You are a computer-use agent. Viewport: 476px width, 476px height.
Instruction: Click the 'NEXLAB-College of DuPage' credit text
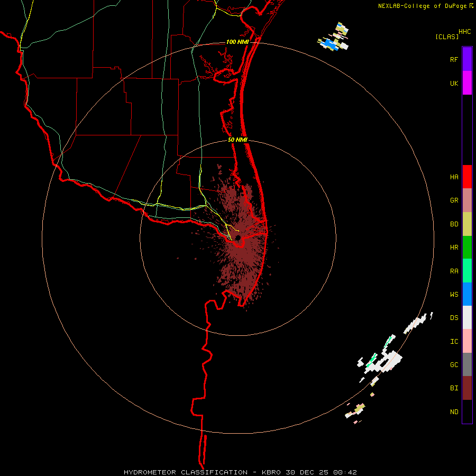coord(423,6)
